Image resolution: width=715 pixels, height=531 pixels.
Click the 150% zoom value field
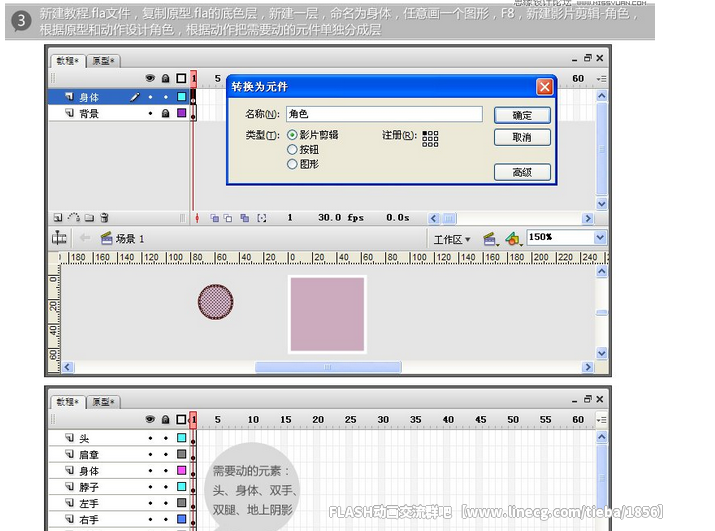coord(561,237)
